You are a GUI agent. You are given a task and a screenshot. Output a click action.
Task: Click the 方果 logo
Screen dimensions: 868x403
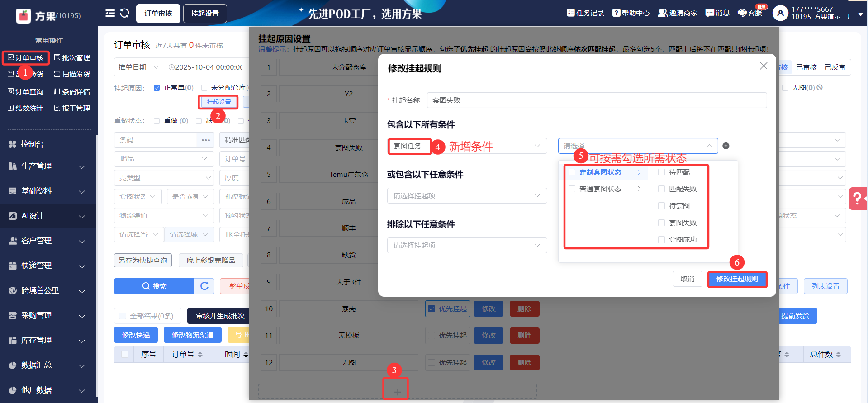click(24, 16)
